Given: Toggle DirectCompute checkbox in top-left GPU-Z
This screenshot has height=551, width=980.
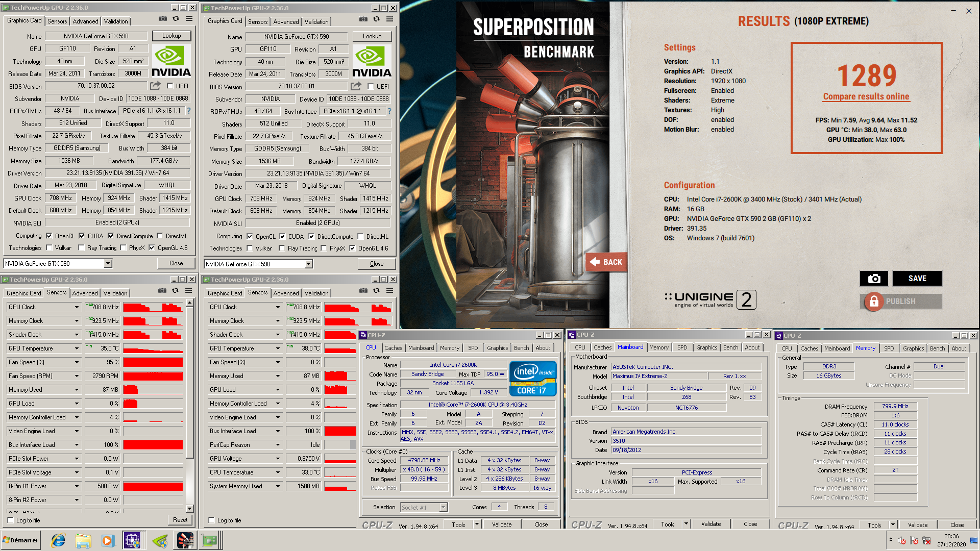Looking at the screenshot, I should pyautogui.click(x=111, y=236).
